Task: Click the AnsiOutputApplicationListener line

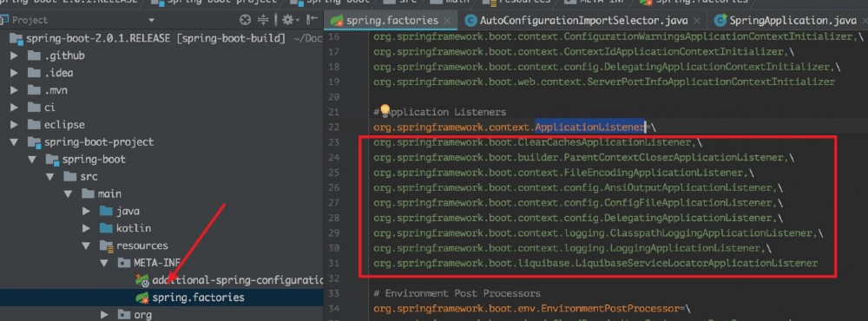Action: coord(578,187)
